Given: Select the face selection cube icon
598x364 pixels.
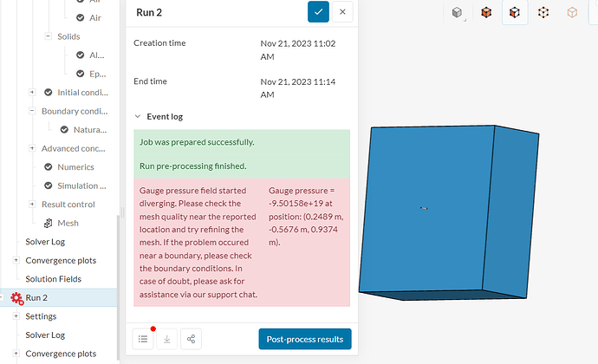Looking at the screenshot, I should point(486,13).
